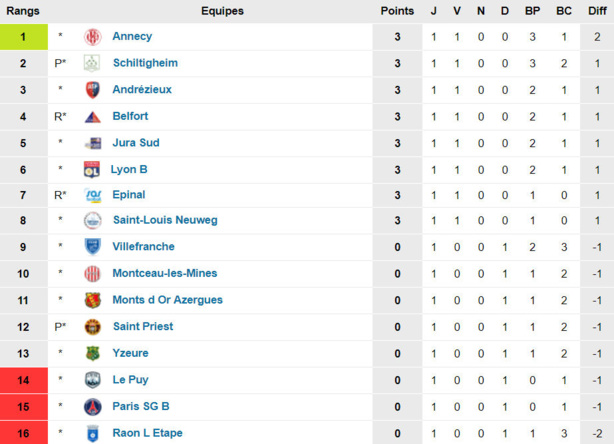Click the Paris SG B crest
The width and height of the screenshot is (614, 444).
click(93, 406)
